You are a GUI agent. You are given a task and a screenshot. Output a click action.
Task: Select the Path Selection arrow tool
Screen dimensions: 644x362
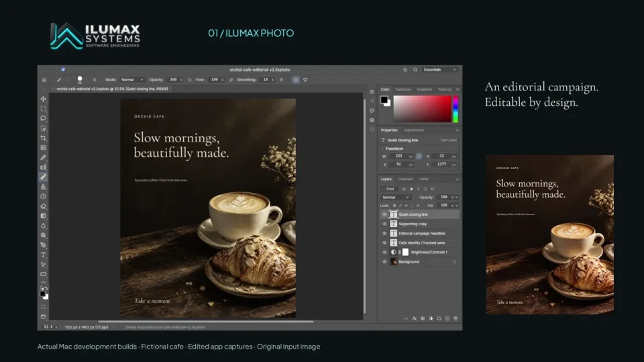43,265
